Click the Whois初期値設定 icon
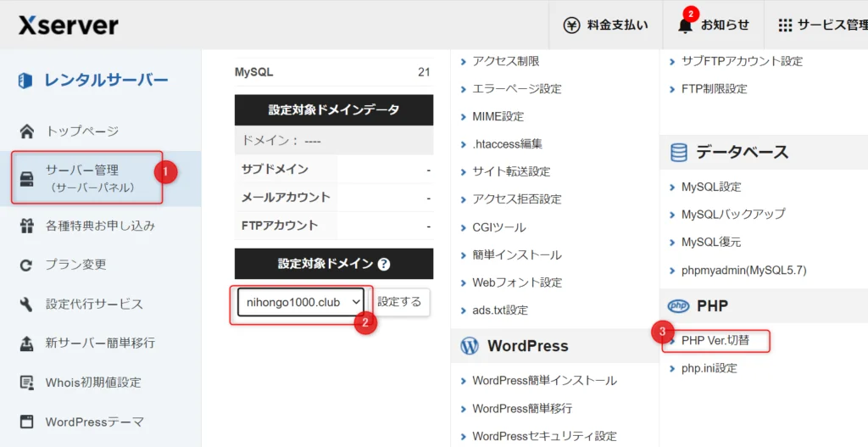 tap(26, 383)
